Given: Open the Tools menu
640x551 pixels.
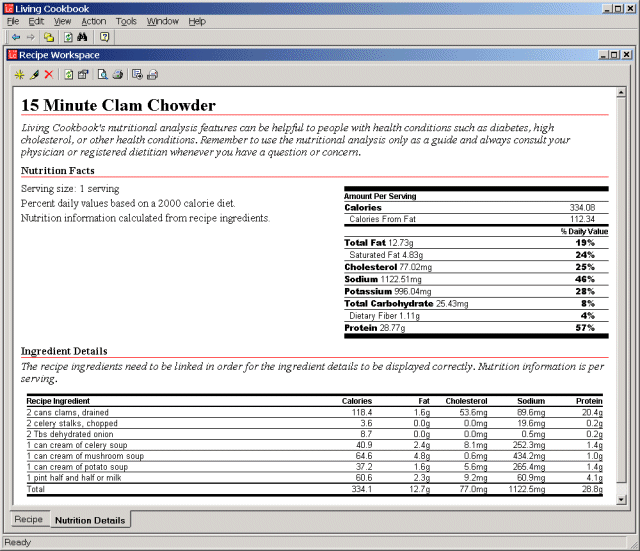Looking at the screenshot, I should pos(126,21).
